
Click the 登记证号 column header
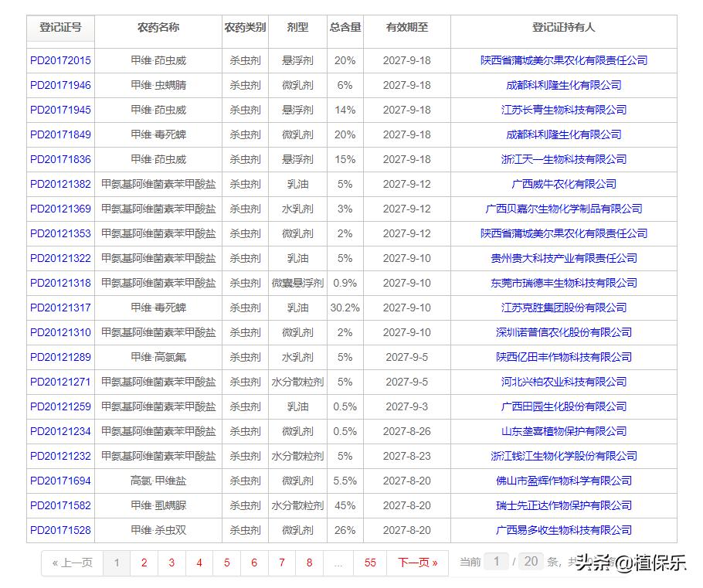pos(60,28)
